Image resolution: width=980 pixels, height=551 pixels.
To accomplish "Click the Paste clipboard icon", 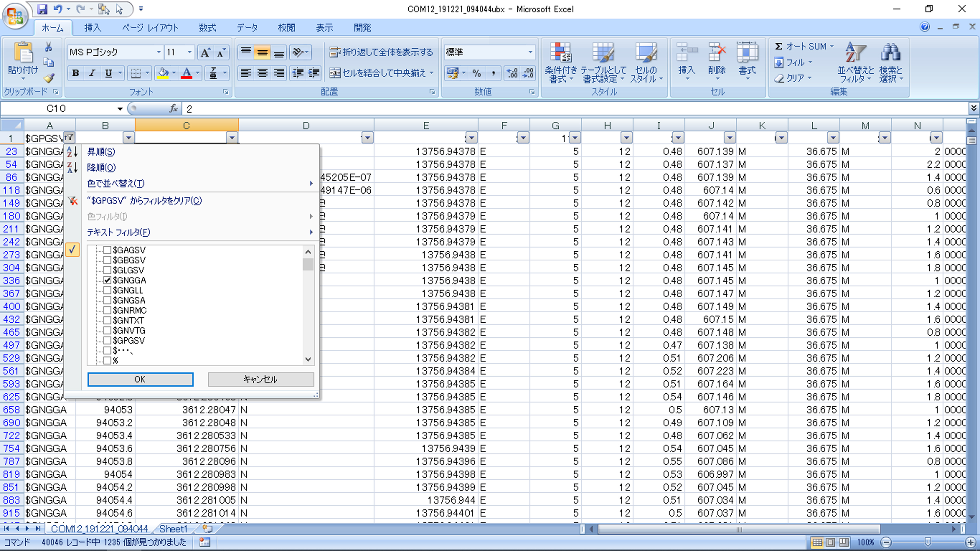I will pos(23,52).
